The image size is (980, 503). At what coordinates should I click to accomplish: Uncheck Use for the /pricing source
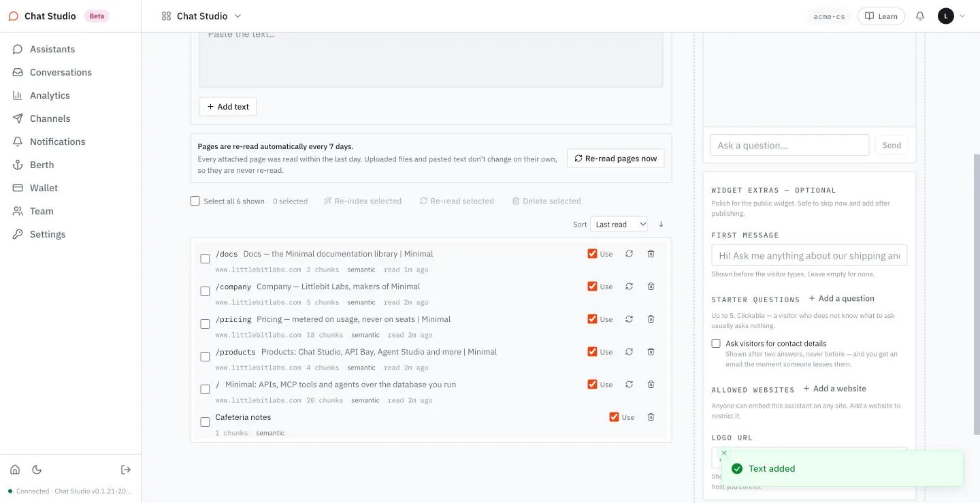pyautogui.click(x=592, y=319)
